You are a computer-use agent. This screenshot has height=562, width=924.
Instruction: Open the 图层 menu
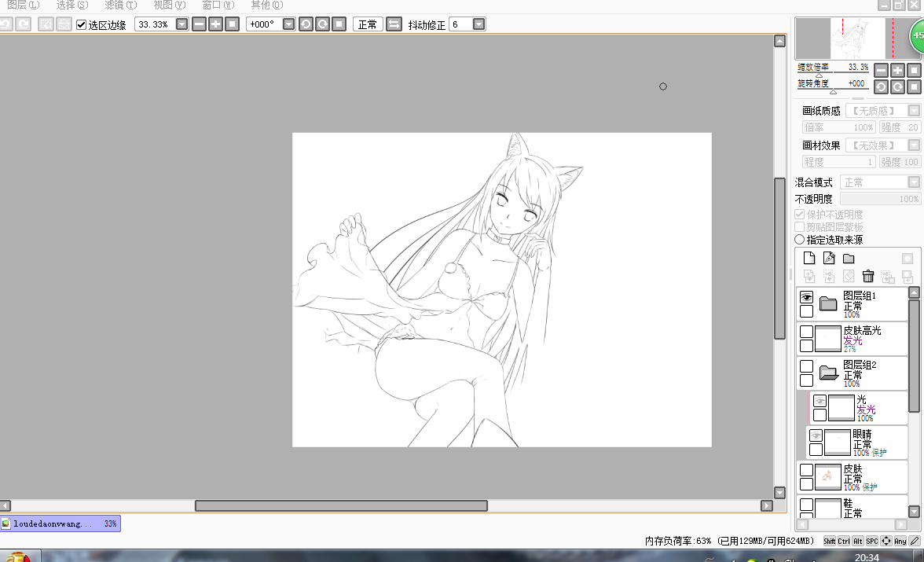[x=24, y=6]
